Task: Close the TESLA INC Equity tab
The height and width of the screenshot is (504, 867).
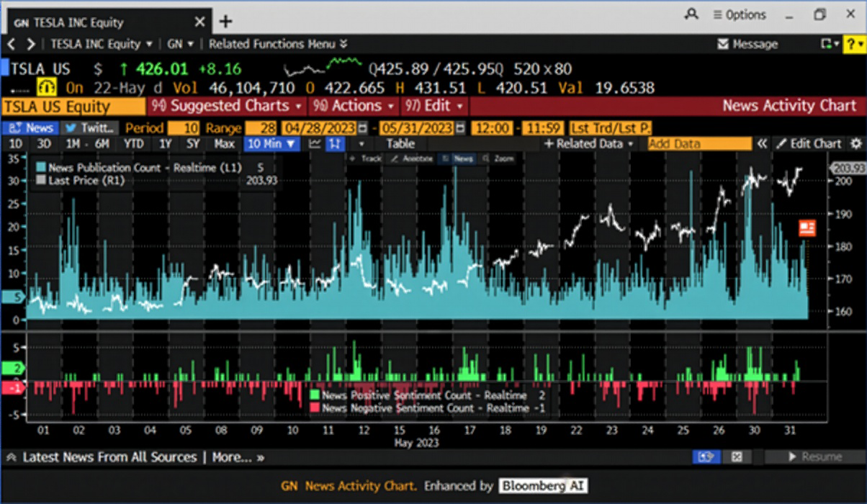Action: pos(200,22)
